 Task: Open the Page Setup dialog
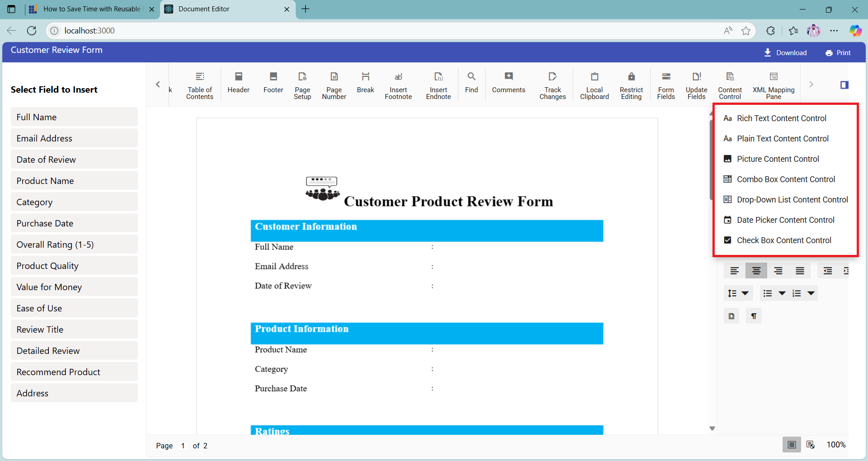(x=302, y=84)
